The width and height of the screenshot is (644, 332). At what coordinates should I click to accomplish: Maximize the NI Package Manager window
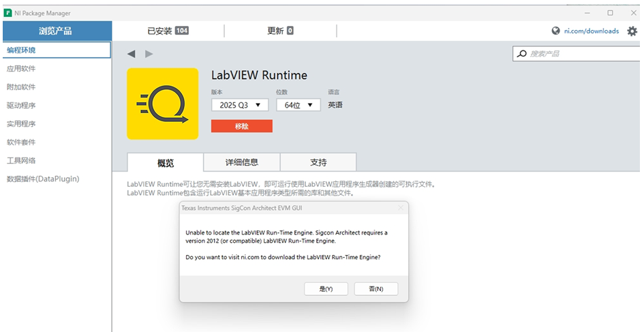611,13
